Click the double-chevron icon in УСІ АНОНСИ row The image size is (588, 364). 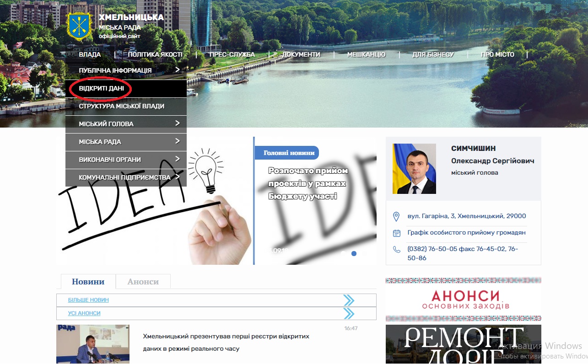[x=349, y=313]
